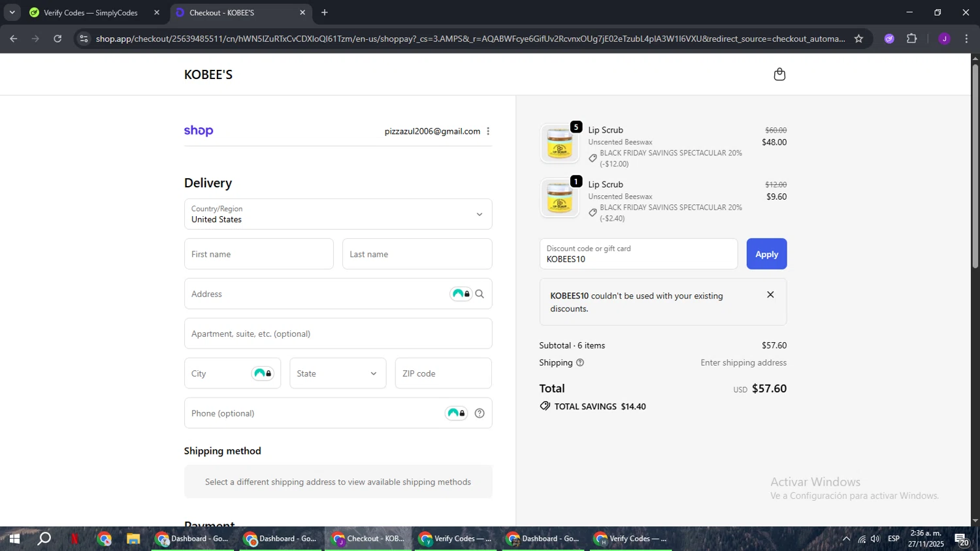Click the address search magnifier icon

click(480, 294)
